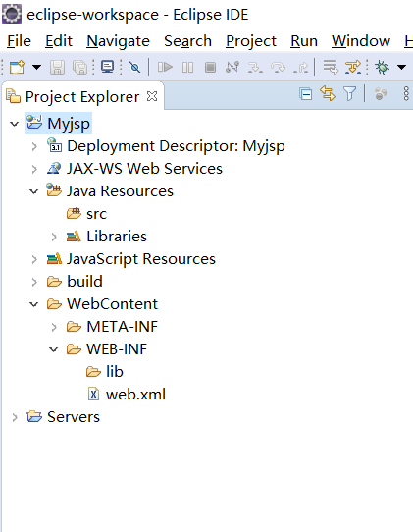Image resolution: width=413 pixels, height=532 pixels.
Task: Expand JAX-WS Web Services node
Action: 34,169
